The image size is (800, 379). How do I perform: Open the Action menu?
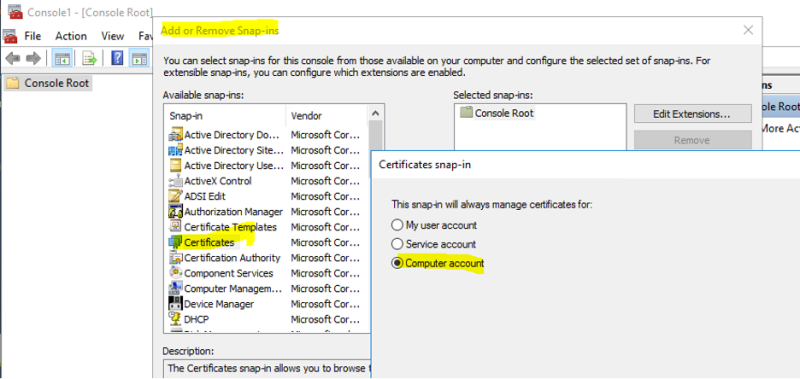(71, 36)
